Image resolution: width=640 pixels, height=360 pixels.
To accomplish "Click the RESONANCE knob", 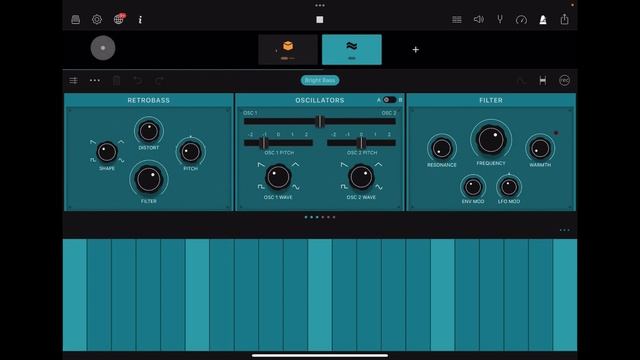I will [x=441, y=148].
